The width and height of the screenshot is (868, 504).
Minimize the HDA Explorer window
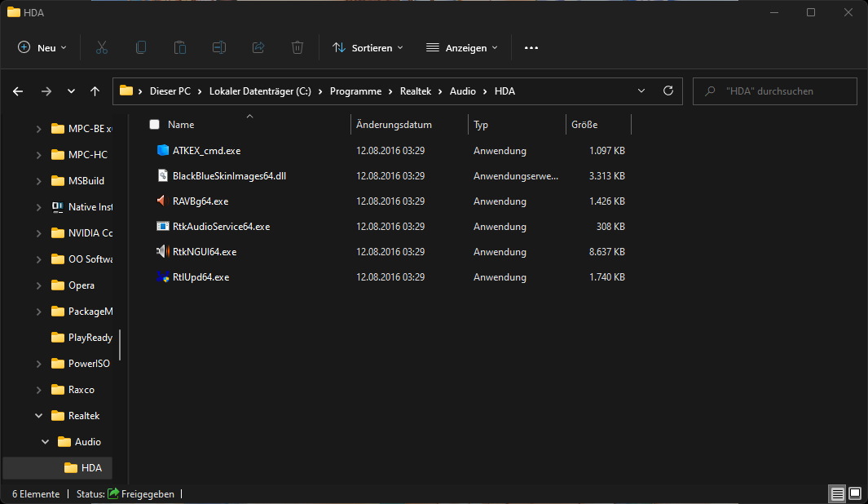pos(774,12)
